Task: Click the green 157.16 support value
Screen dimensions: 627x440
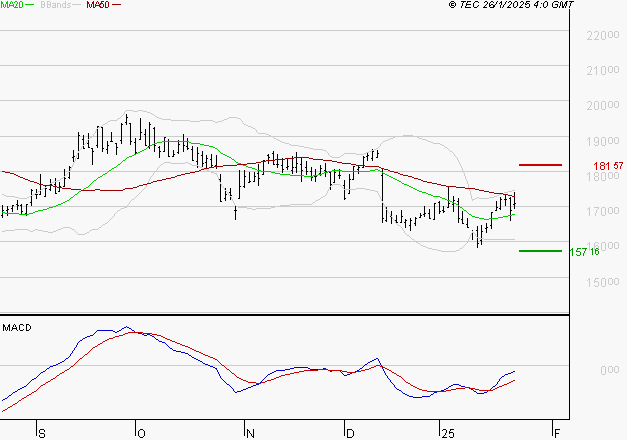Action: click(584, 252)
